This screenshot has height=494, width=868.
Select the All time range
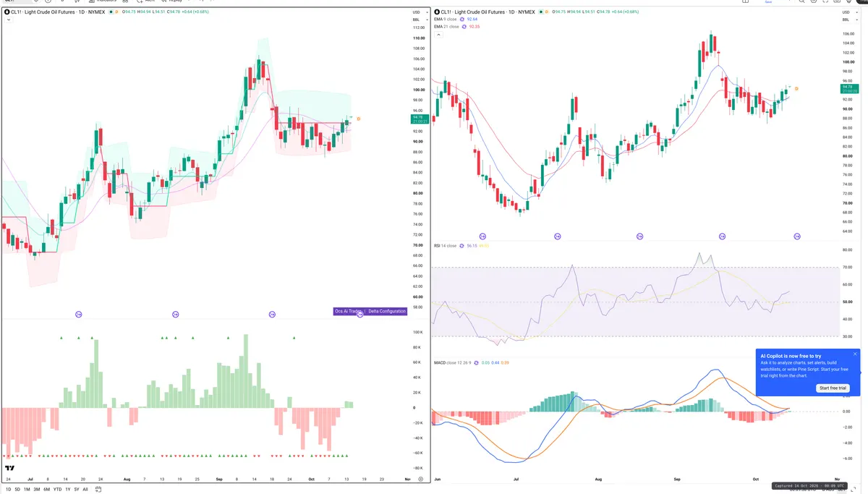coord(85,490)
